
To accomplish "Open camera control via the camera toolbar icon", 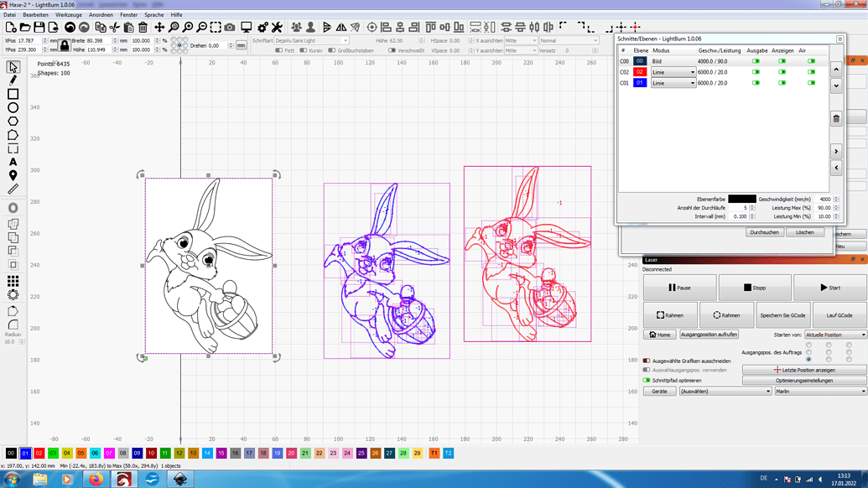I will pos(229,27).
